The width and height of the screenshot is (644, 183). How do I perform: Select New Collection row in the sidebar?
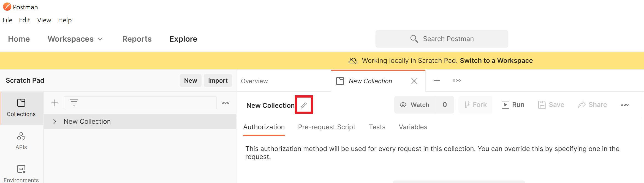tap(140, 122)
